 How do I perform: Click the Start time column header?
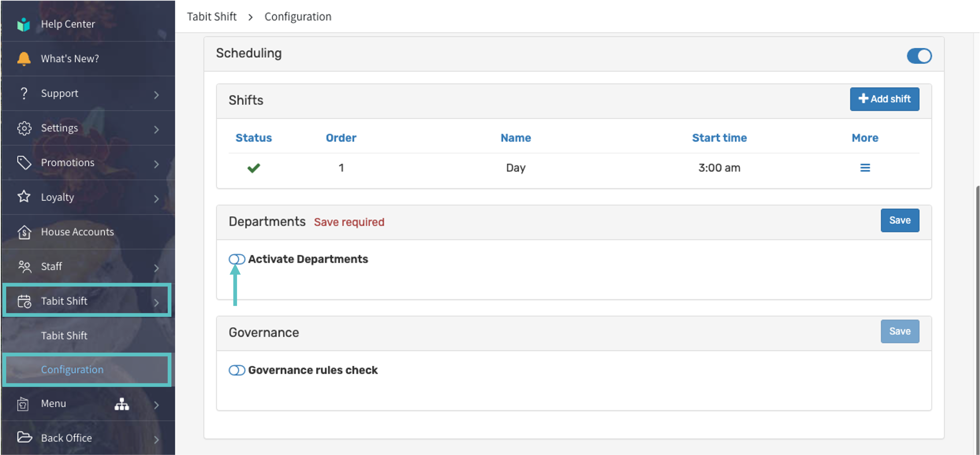pos(719,138)
